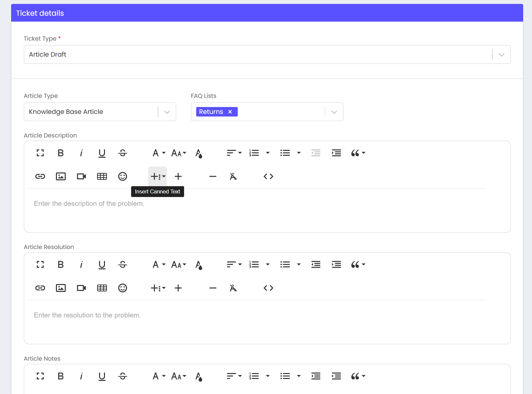
Task: Click Bold in Article Description toolbar
Action: pos(60,153)
